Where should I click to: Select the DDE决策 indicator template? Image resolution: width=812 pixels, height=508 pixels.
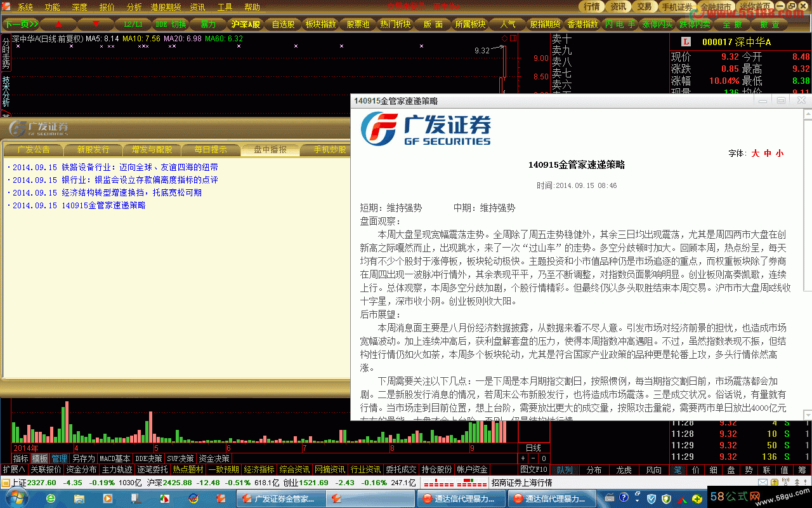tap(148, 458)
